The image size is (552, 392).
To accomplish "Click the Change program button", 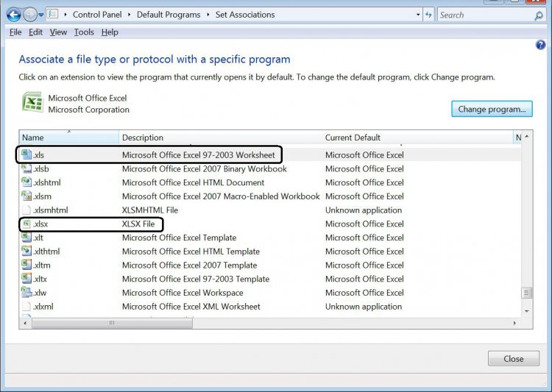I will [x=492, y=109].
